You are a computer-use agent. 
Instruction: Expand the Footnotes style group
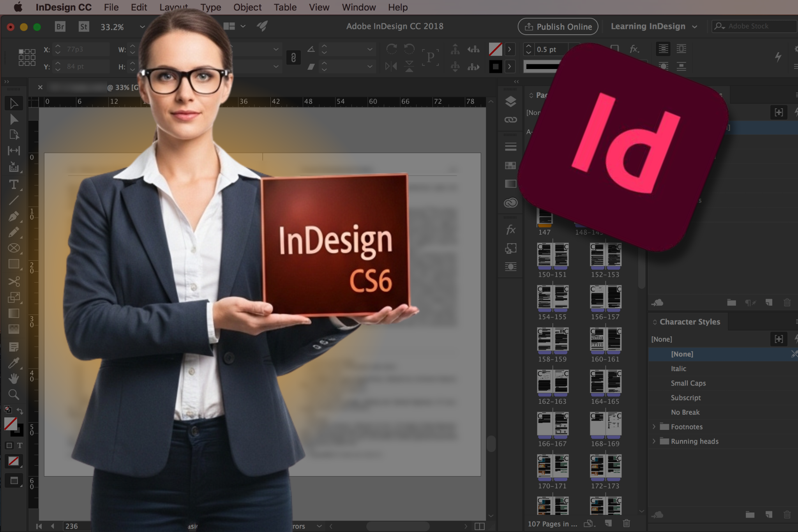tap(654, 427)
